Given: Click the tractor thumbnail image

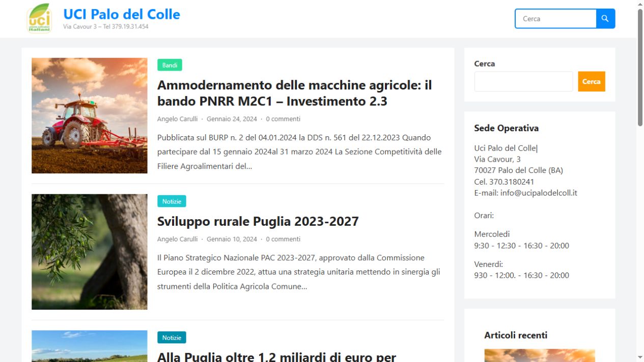Looking at the screenshot, I should (90, 115).
